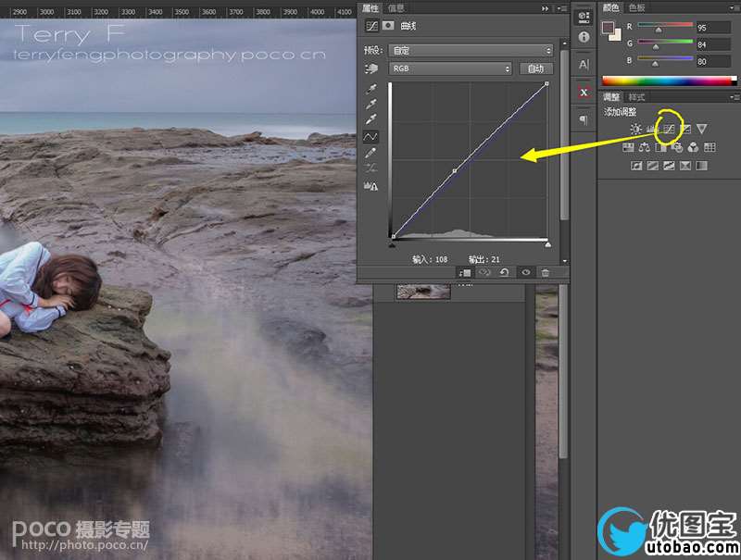
Task: Select edit points to modify curve tool
Action: point(370,137)
